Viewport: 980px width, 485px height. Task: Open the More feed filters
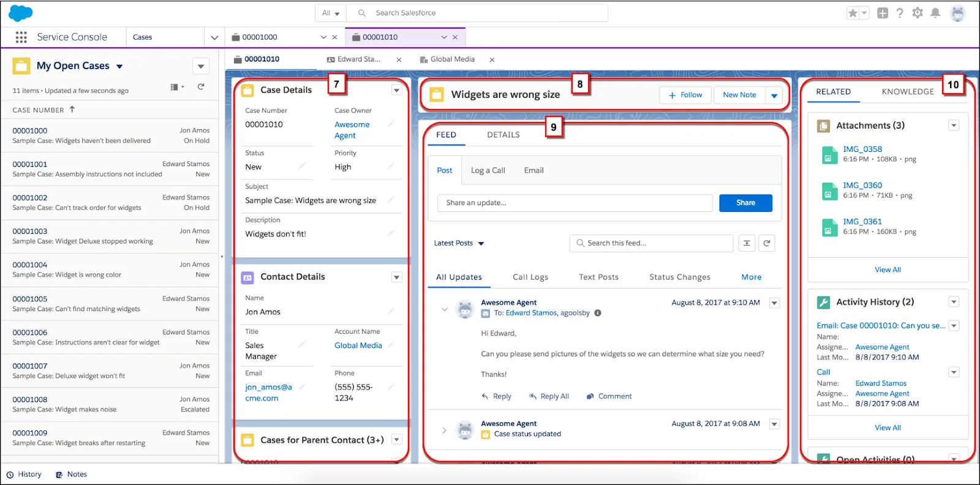click(752, 277)
